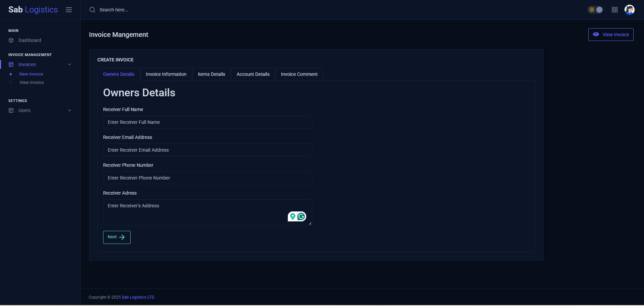Focus the Receiver Full Name field
This screenshot has height=306, width=644.
(x=208, y=122)
